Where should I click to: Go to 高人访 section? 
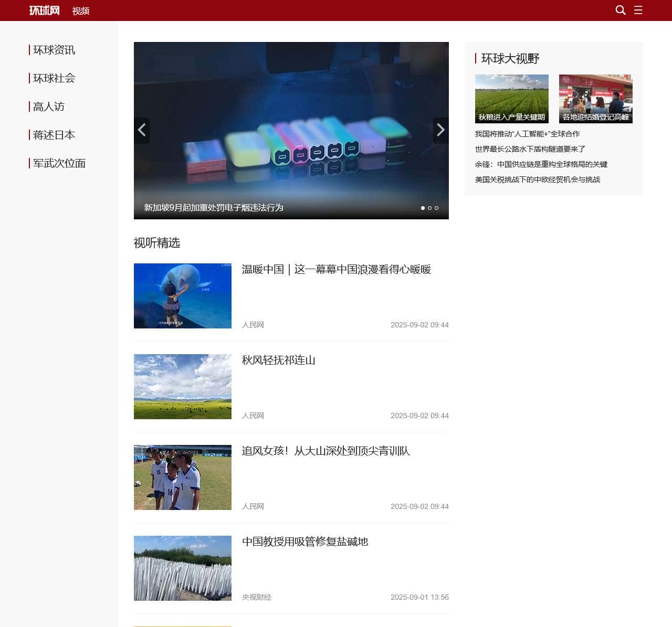pyautogui.click(x=49, y=107)
